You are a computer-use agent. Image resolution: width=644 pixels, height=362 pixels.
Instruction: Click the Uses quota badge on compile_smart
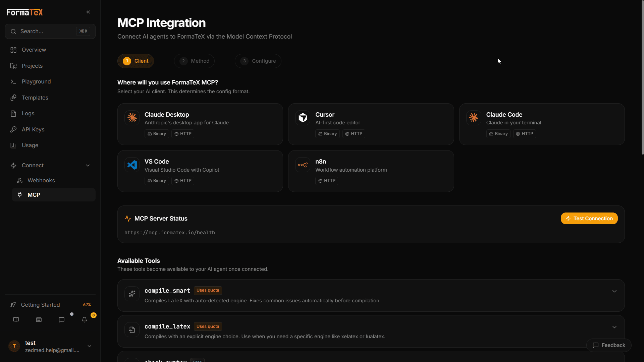(x=208, y=290)
